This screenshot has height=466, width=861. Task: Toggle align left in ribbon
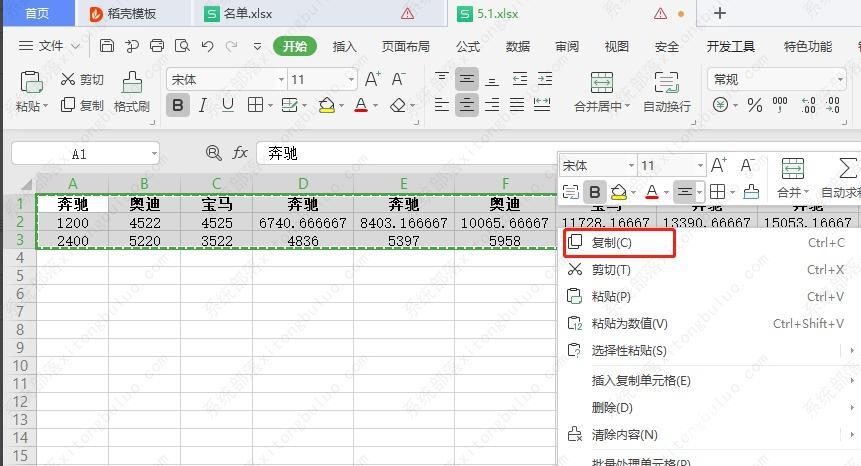[x=441, y=104]
